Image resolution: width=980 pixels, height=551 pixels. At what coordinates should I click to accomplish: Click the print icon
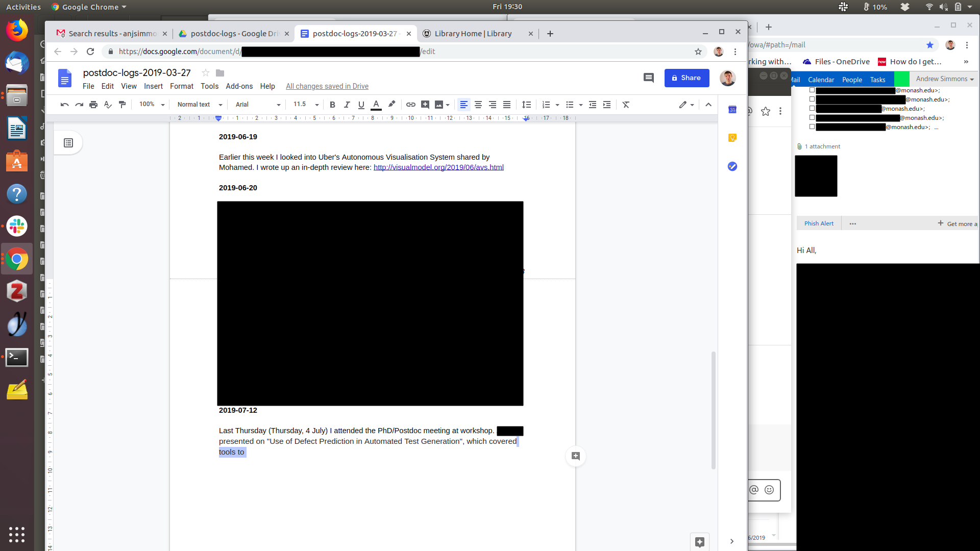pyautogui.click(x=93, y=105)
